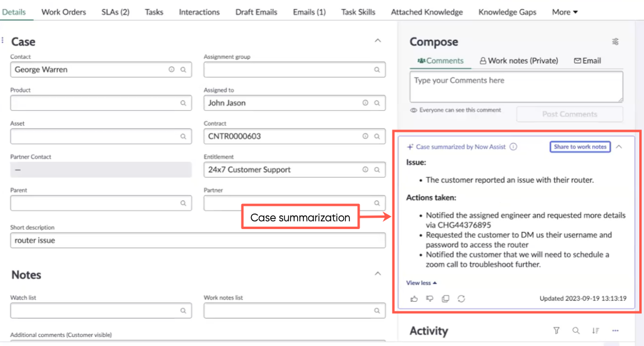Viewport: 644px width, 346px height.
Task: Click into the Comments text box
Action: 516,86
